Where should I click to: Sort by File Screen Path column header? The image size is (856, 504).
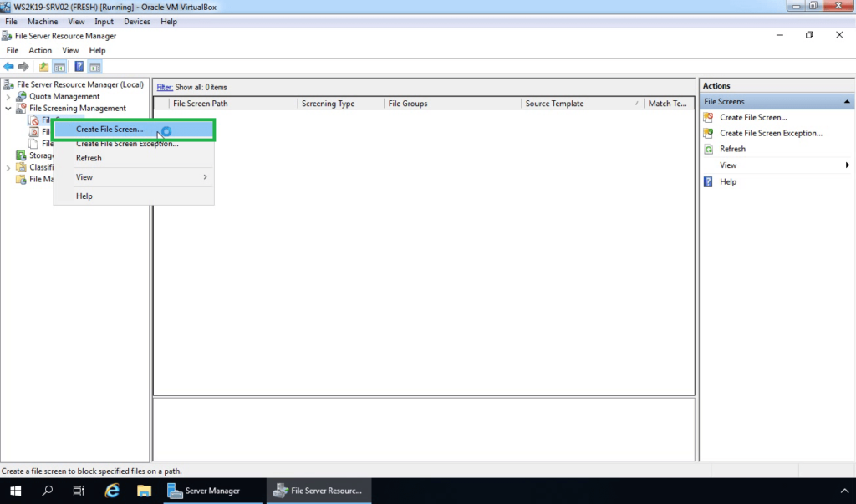(x=233, y=104)
